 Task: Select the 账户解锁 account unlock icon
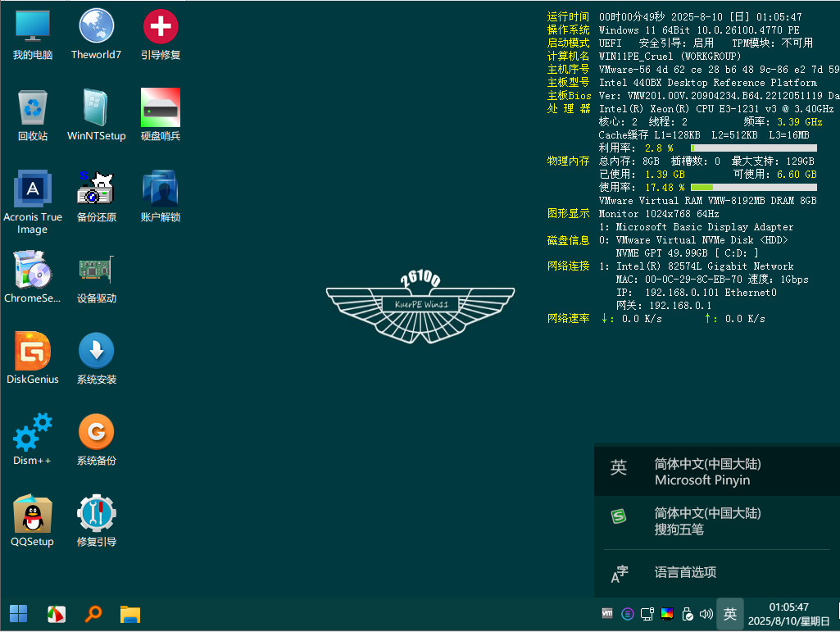161,197
